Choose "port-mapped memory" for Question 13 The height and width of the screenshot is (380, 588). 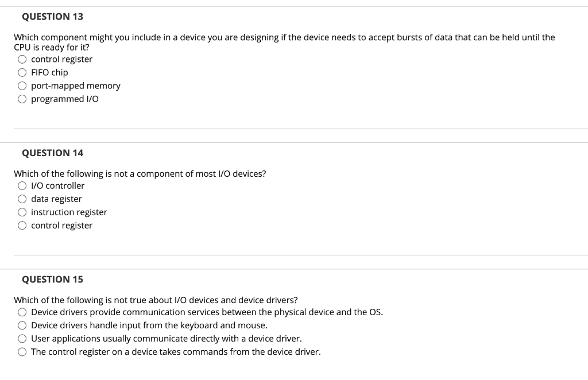tap(22, 86)
